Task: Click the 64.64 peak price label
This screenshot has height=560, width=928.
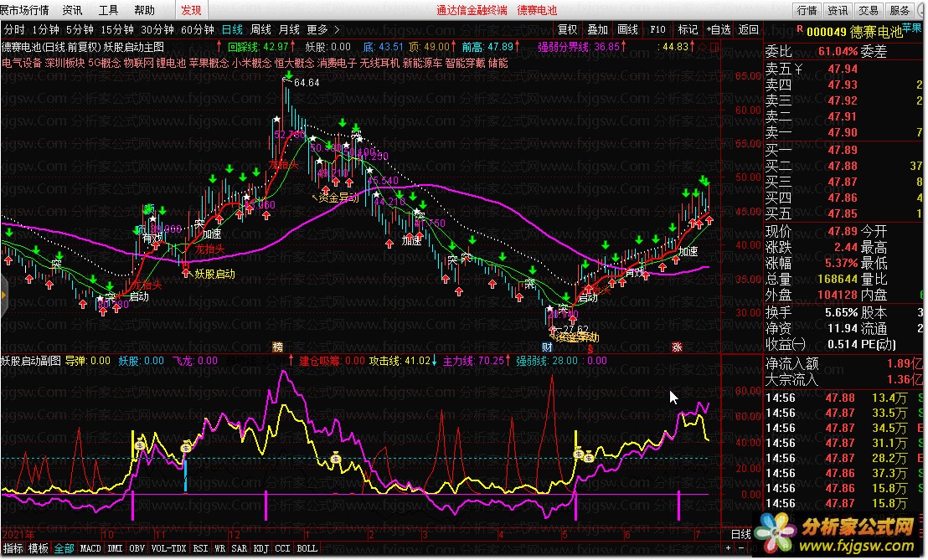Action: click(307, 83)
